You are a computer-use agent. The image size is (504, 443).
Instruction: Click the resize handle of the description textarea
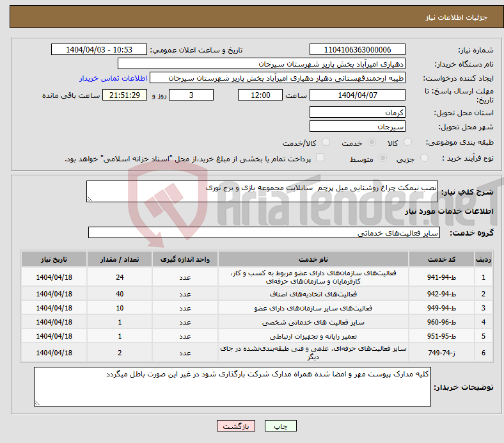pos(90,199)
